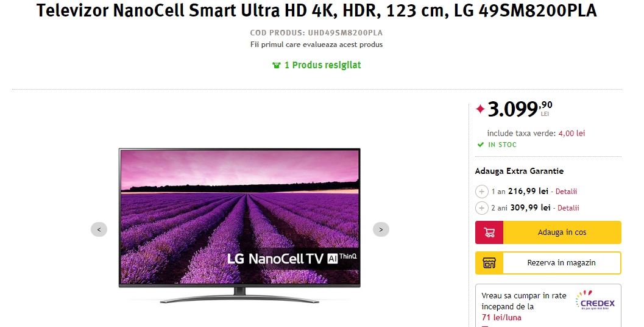Add 2 ani extra warranty
644x327 pixels.
(481, 207)
